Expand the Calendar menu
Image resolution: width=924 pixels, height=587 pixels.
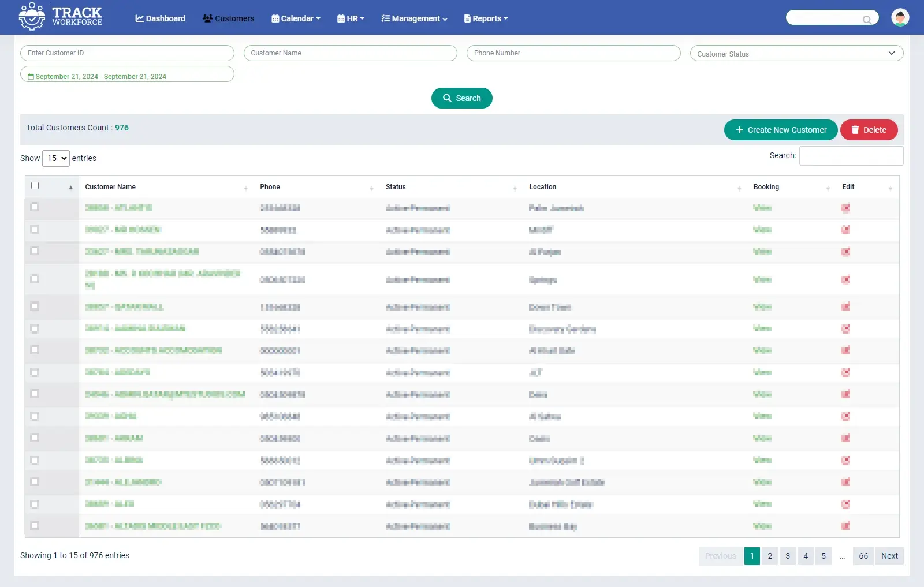pos(296,18)
